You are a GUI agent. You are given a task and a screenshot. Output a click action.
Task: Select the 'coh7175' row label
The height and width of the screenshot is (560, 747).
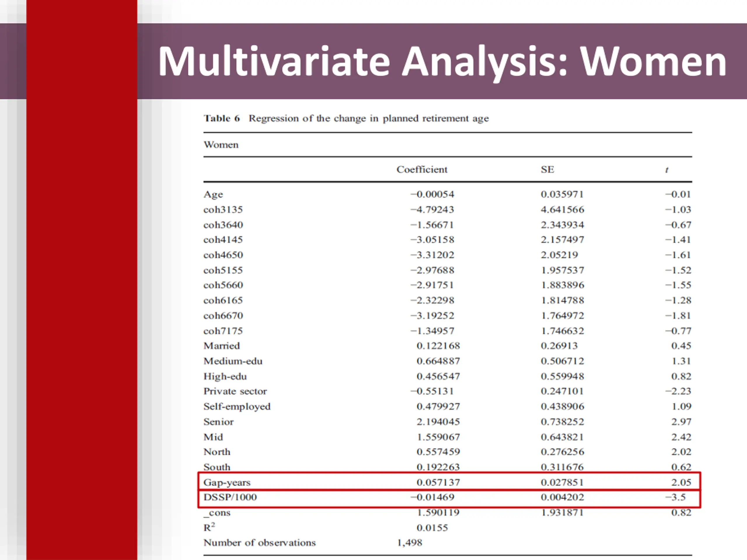click(223, 331)
